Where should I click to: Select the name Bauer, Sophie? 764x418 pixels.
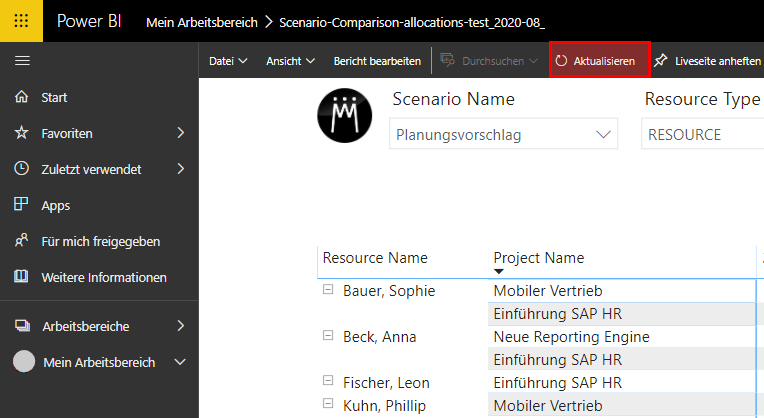point(389,291)
